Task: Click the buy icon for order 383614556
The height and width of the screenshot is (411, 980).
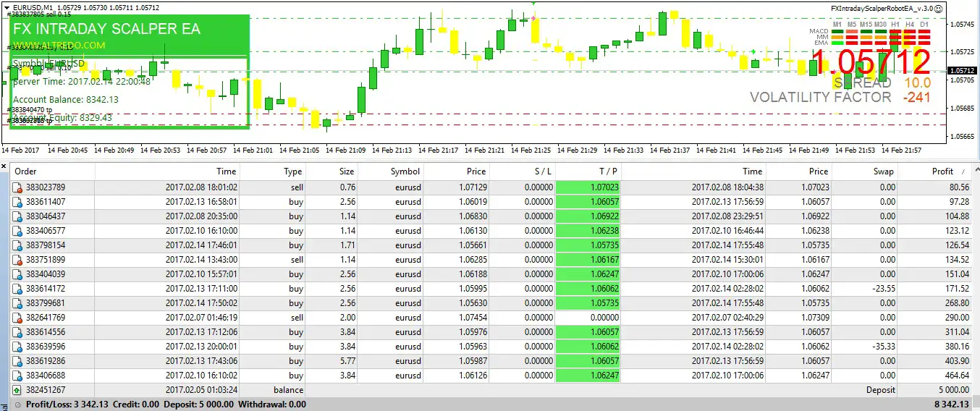Action: (x=17, y=332)
